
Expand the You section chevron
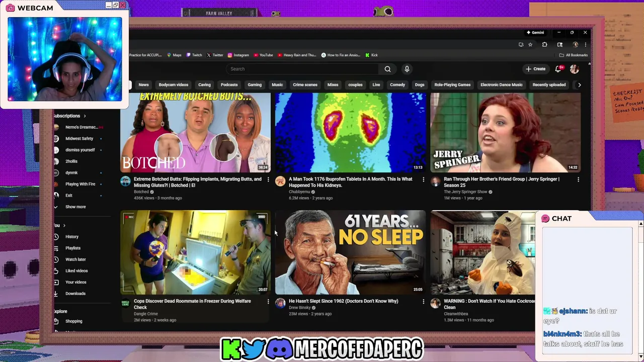(64, 225)
